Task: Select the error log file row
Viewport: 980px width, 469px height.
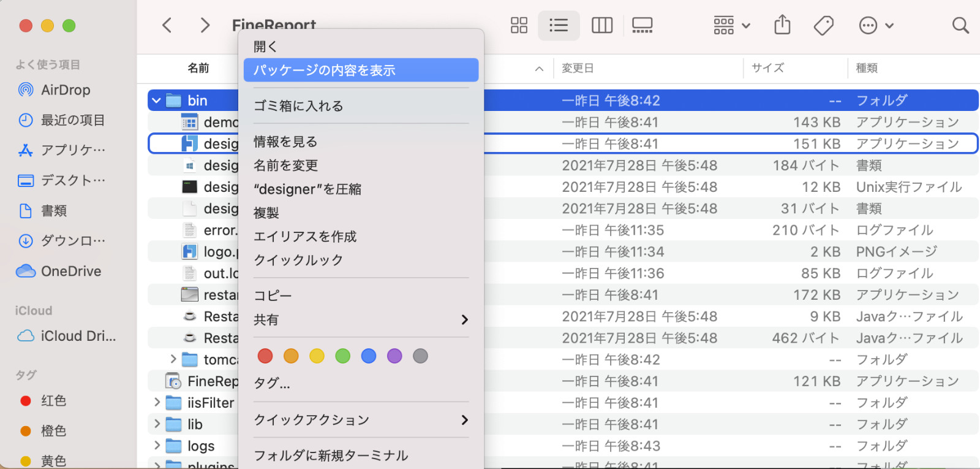Action: pos(563,230)
